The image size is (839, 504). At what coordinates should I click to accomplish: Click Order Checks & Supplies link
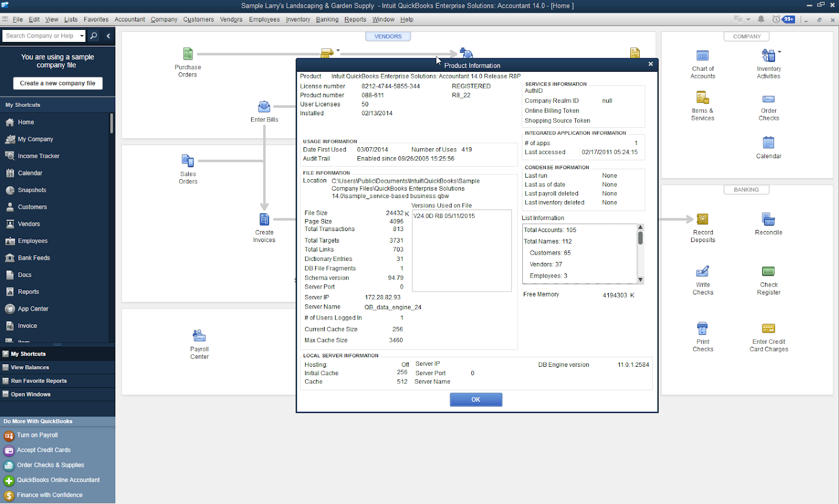(x=50, y=465)
